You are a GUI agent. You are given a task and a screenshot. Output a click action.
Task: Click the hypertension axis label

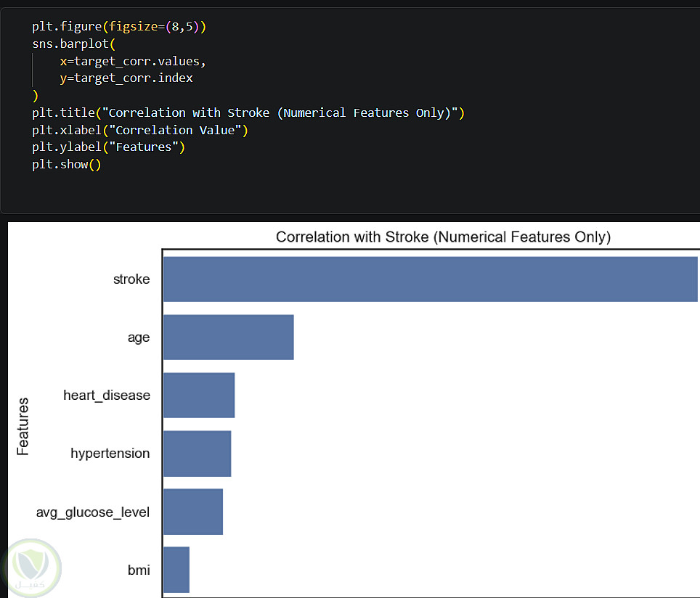click(110, 454)
